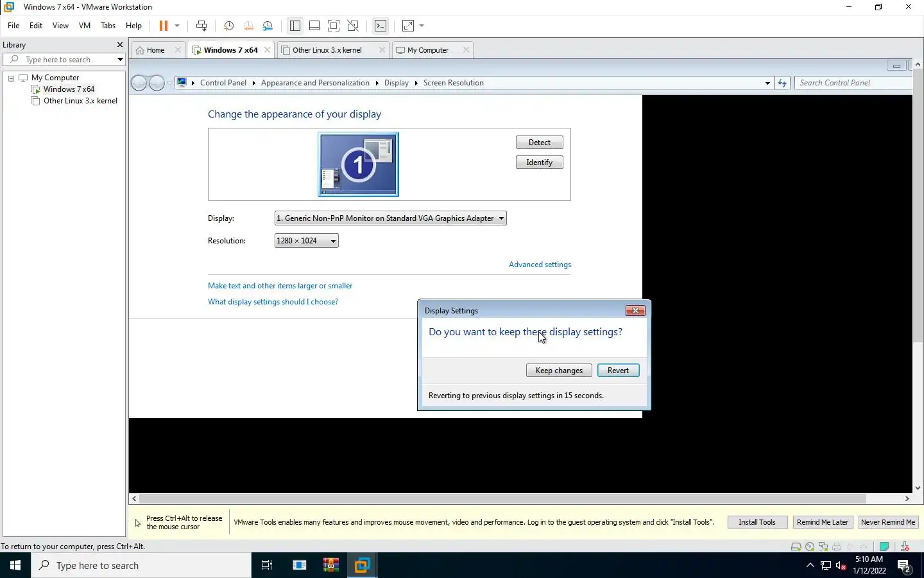924x578 pixels.
Task: Take a snapshot of the virtual machine
Action: (x=228, y=26)
